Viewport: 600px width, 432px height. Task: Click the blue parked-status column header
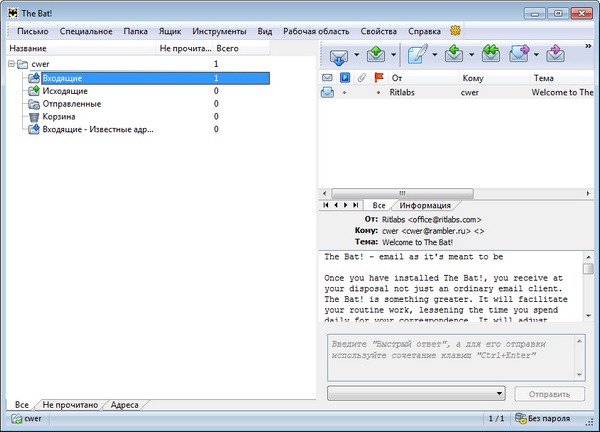344,78
